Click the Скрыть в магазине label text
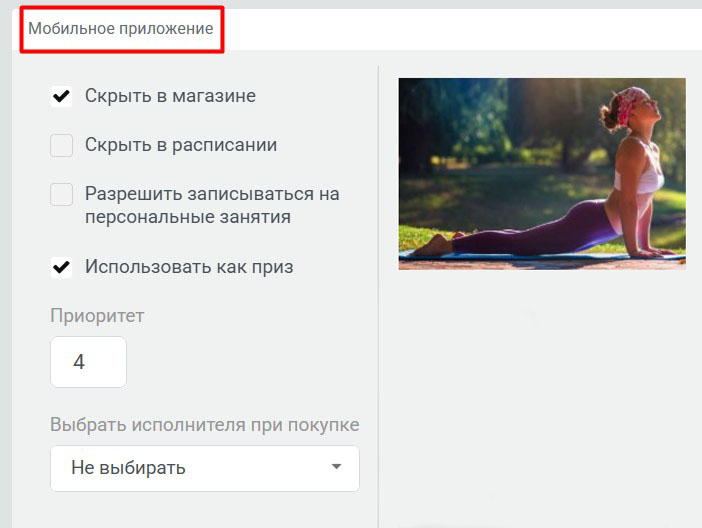Image resolution: width=702 pixels, height=528 pixels. [x=170, y=96]
